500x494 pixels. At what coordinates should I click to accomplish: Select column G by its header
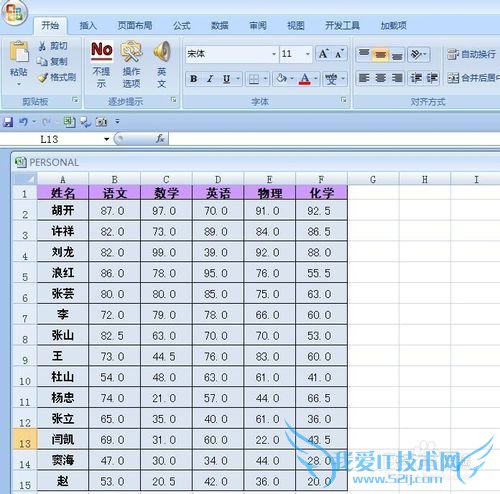click(x=373, y=180)
